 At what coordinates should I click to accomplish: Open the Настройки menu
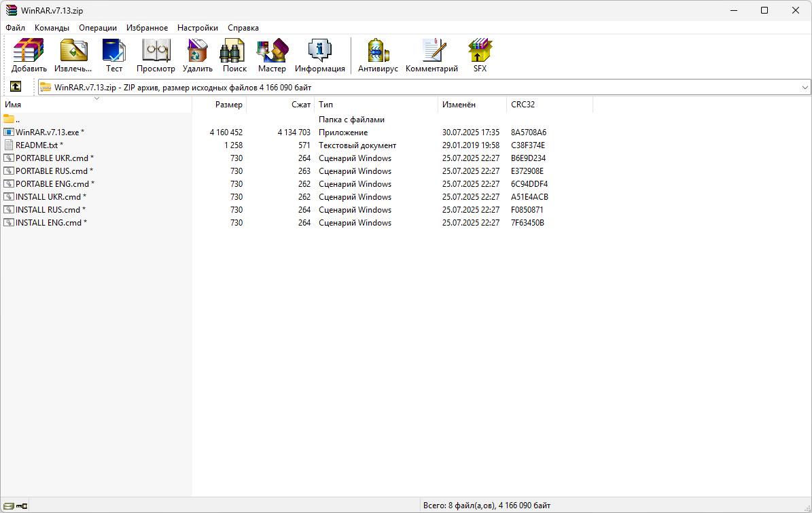point(197,28)
